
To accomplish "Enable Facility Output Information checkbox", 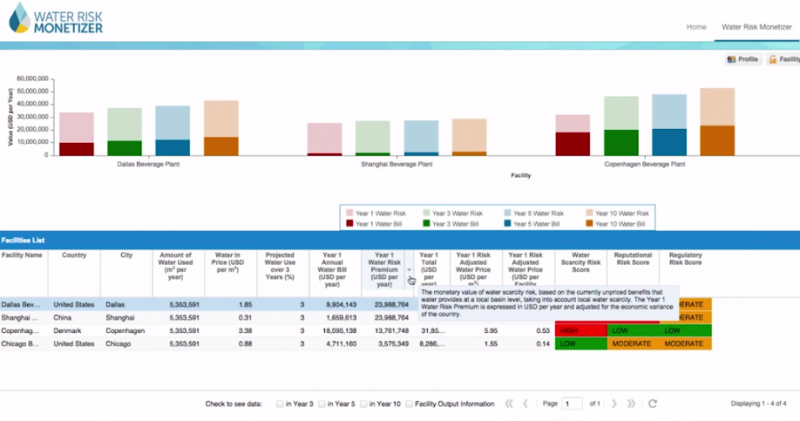I will coord(409,404).
